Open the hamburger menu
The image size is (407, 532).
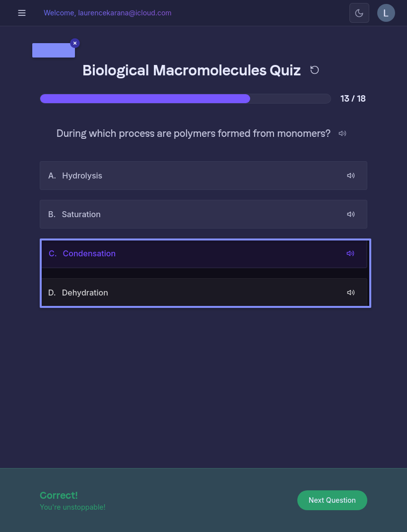click(22, 13)
